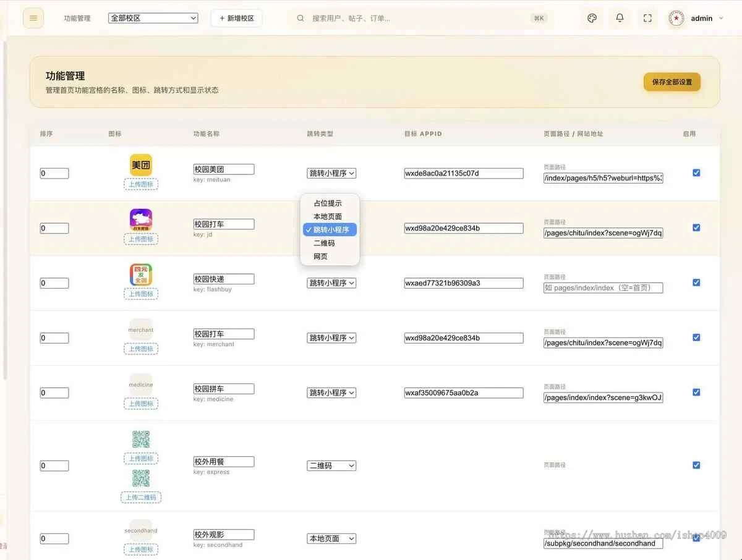Open jump type dropdown for 校园拼车
Viewport: 742px width, 560px height.
(331, 392)
